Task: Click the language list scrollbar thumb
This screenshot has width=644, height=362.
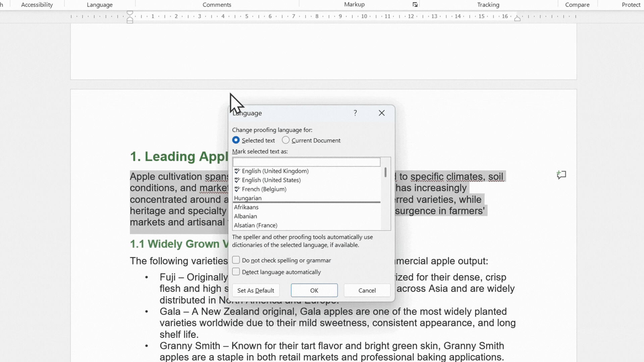Action: click(385, 172)
